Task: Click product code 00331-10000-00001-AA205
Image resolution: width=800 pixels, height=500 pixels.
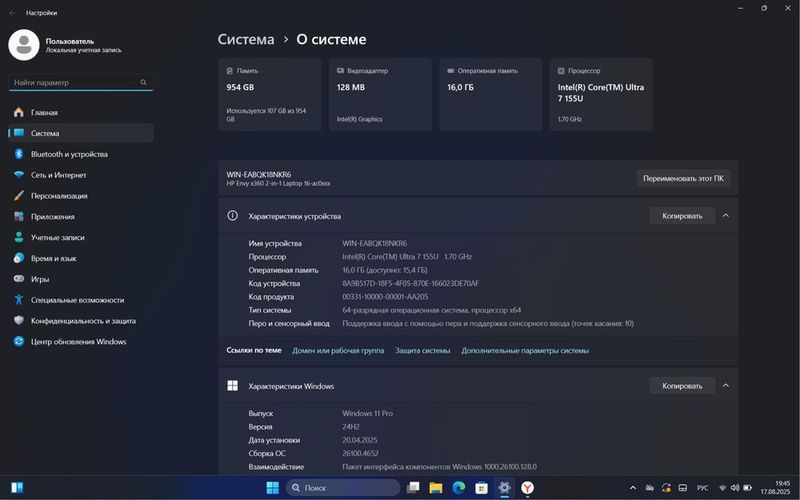Action: [x=385, y=296]
